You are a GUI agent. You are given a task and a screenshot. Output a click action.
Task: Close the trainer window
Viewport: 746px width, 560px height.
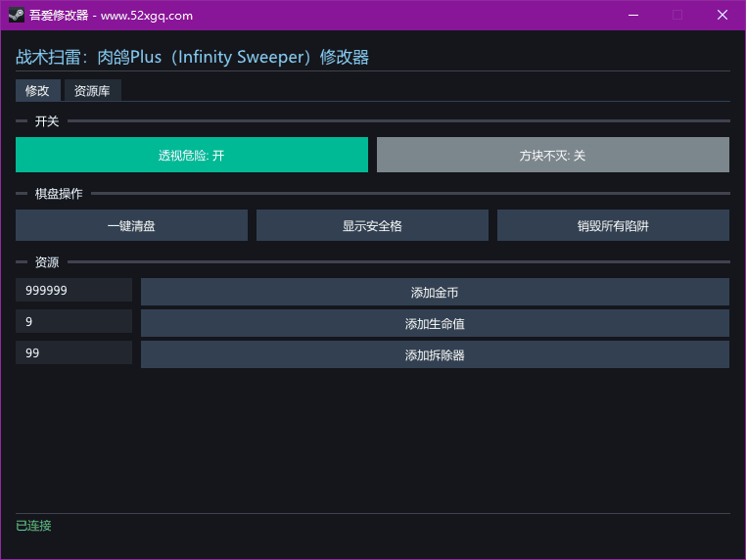coord(723,16)
